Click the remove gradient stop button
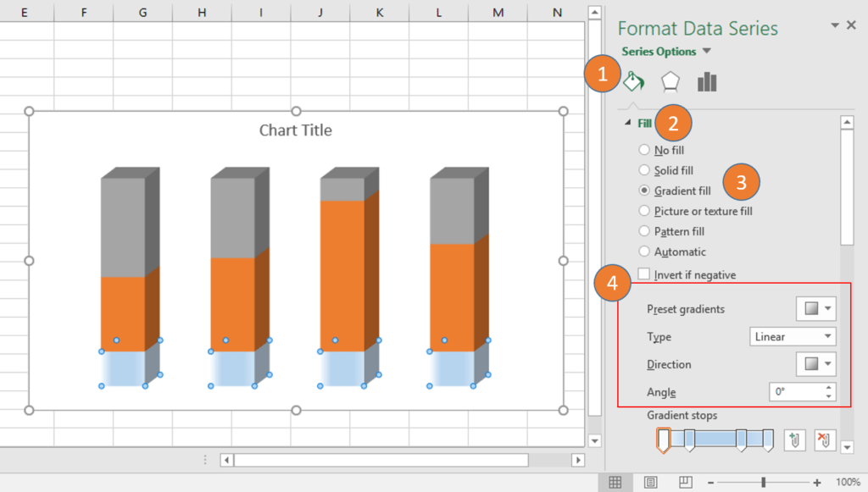Image resolution: width=868 pixels, height=492 pixels. pos(825,440)
